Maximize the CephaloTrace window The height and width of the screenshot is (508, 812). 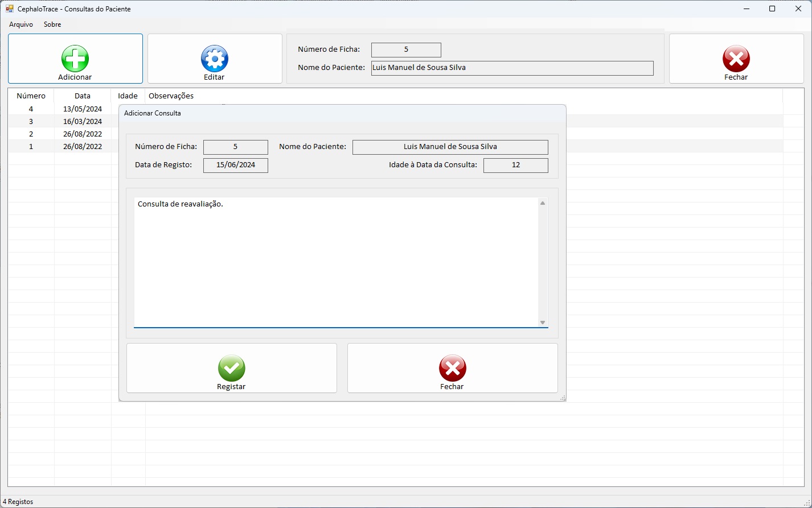point(772,9)
